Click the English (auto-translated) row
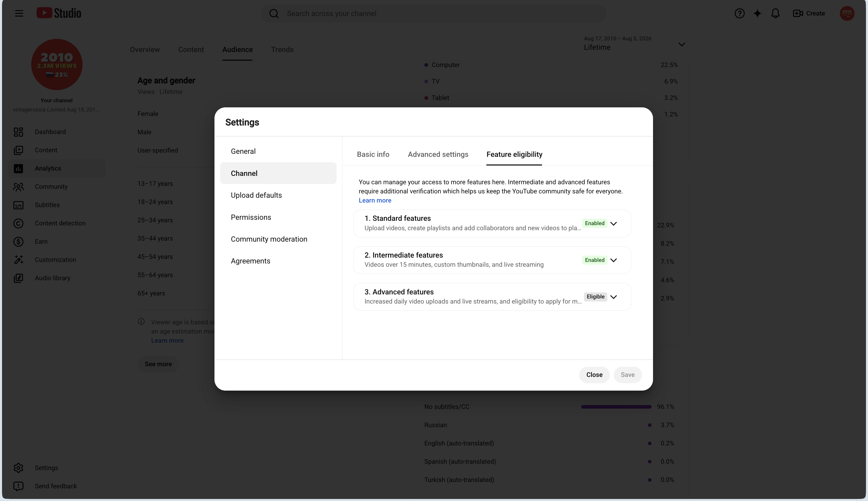This screenshot has height=501, width=868. (x=549, y=443)
